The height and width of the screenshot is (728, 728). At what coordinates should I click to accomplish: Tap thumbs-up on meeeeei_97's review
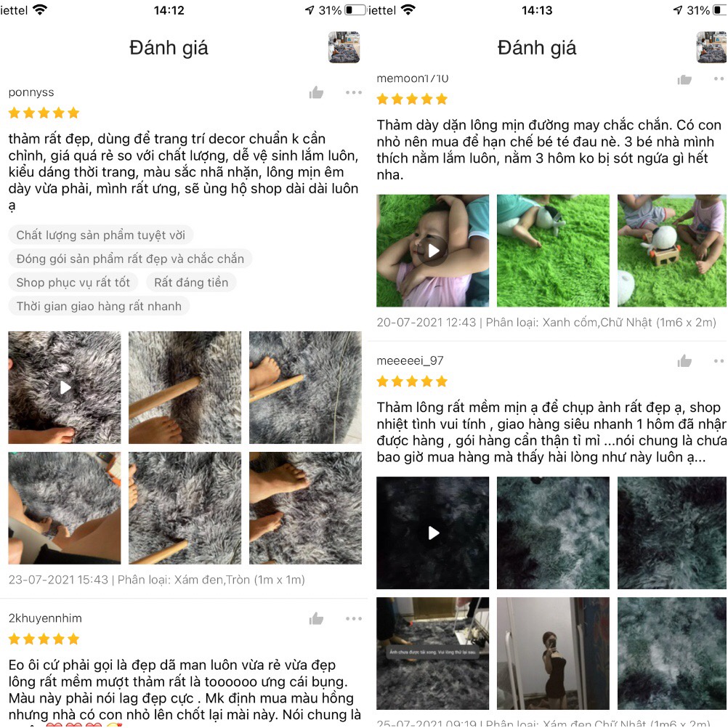pos(684,361)
